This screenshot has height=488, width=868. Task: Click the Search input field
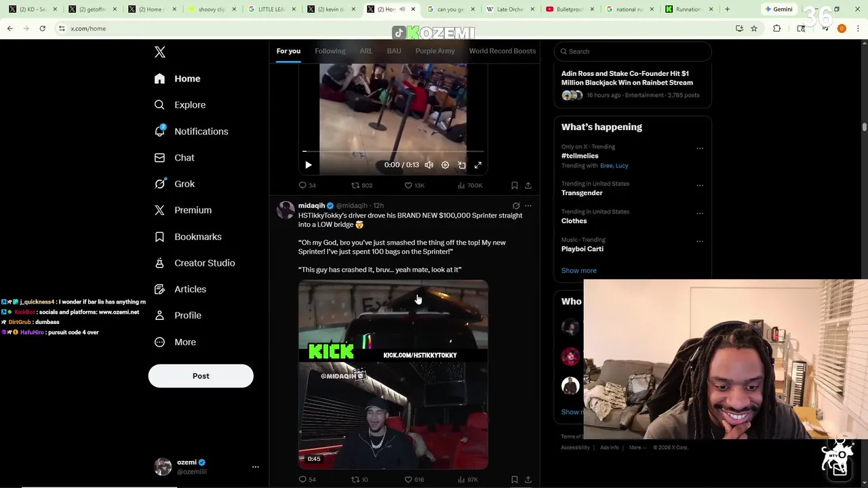633,52
